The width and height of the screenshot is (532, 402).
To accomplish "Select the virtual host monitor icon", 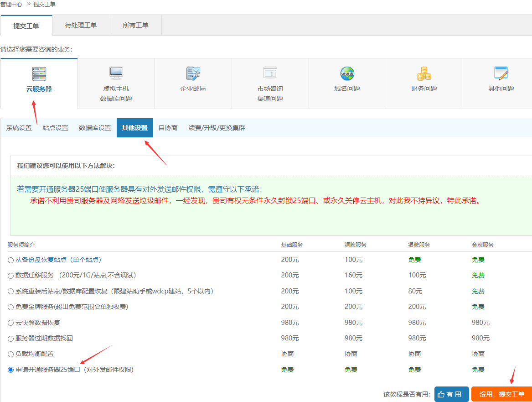I will click(x=116, y=73).
